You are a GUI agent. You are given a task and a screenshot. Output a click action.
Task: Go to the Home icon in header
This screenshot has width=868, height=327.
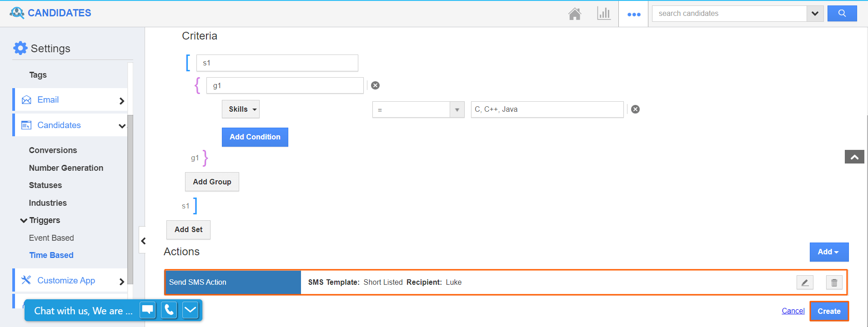pos(575,14)
